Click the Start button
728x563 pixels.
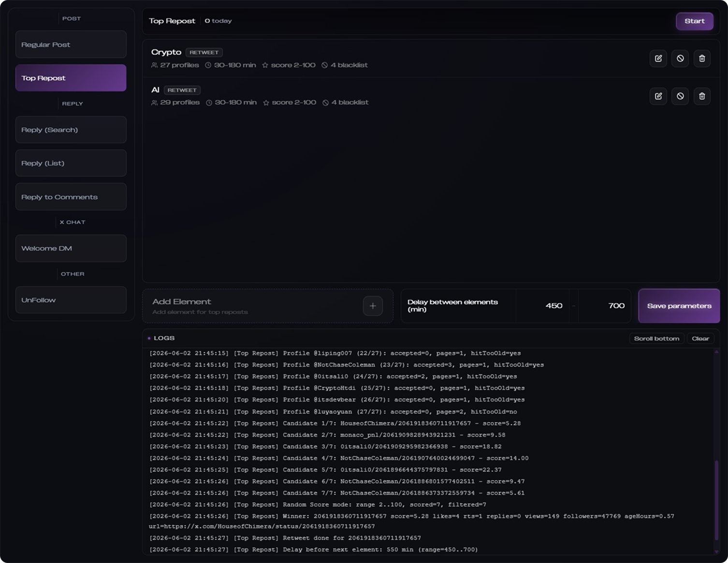[x=695, y=21]
